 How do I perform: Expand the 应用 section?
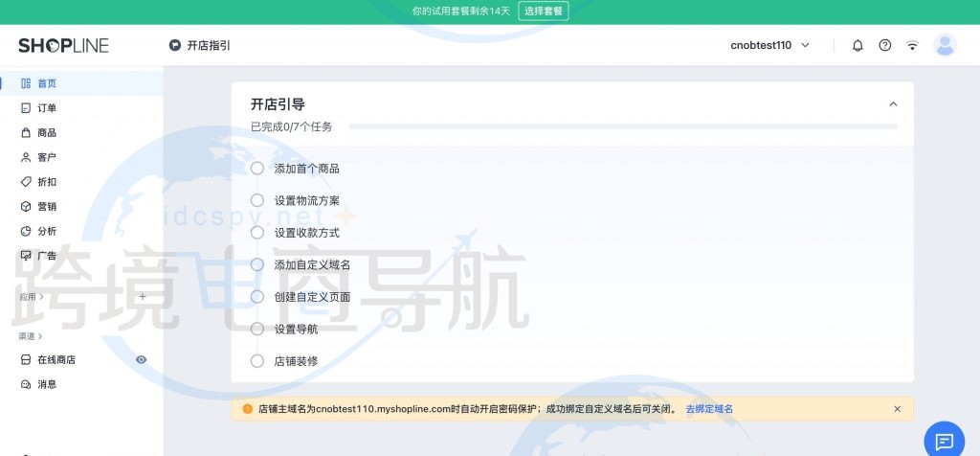(32, 297)
